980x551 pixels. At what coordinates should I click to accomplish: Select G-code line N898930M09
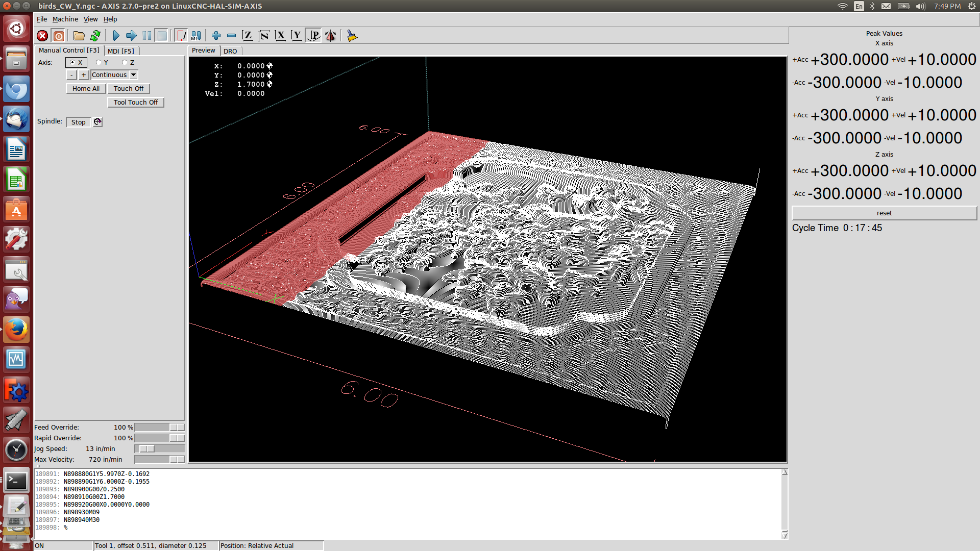click(x=82, y=512)
